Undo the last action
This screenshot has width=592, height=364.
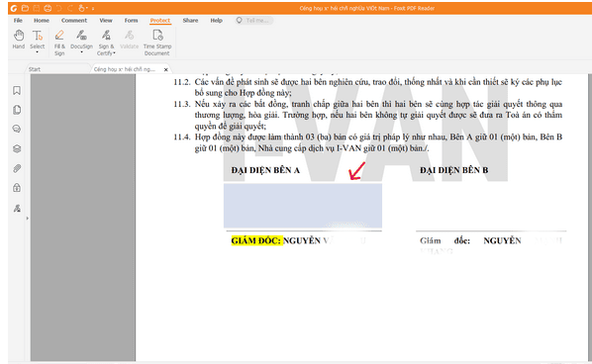point(58,8)
